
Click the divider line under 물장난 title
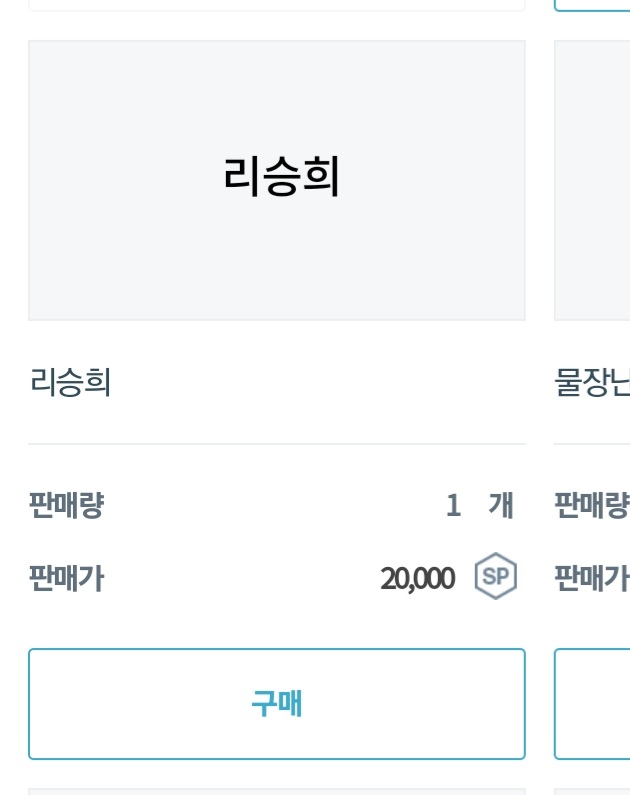(592, 443)
